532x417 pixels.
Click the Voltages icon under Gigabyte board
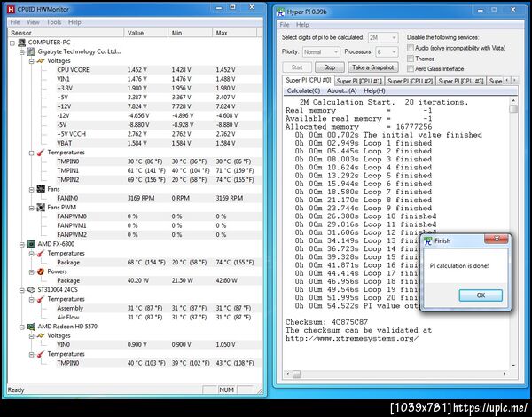pos(41,61)
